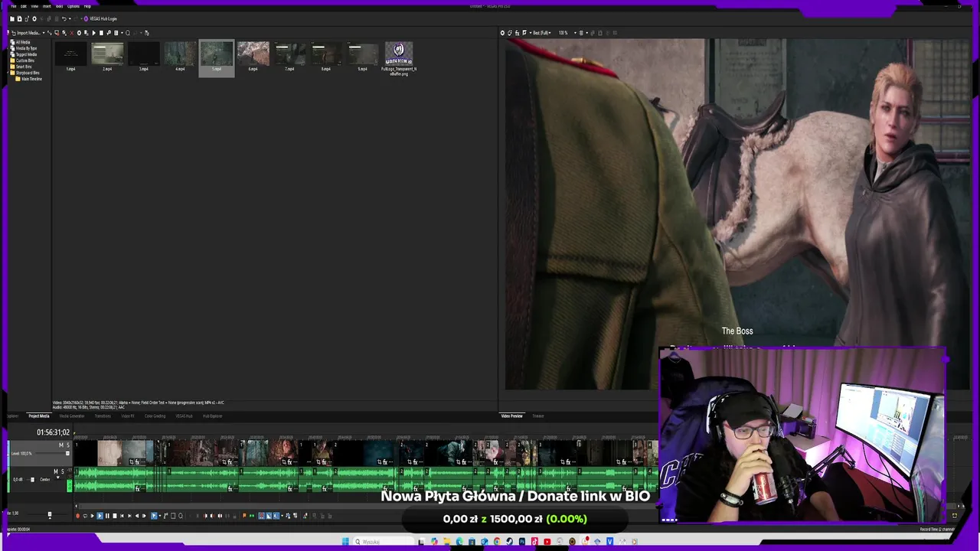
Task: Open the Import Media dropdown arrow
Action: [x=44, y=33]
